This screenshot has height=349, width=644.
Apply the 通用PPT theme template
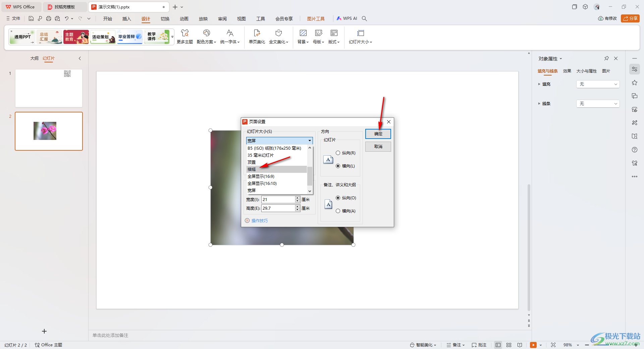click(x=22, y=37)
